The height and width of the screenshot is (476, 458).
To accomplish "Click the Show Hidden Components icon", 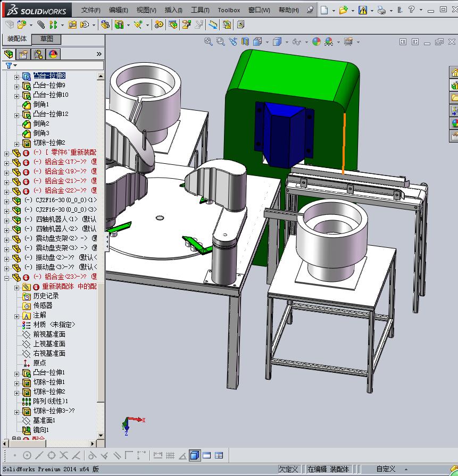I will [105, 24].
